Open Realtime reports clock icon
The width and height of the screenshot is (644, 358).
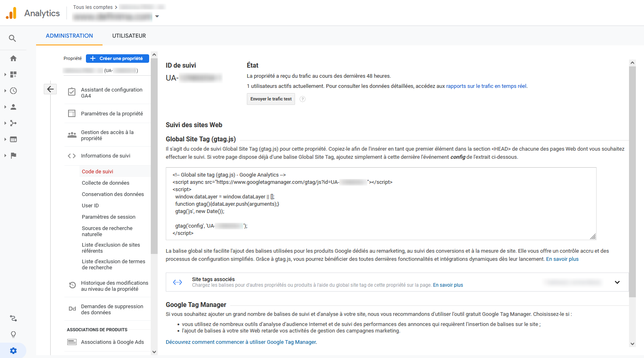click(x=13, y=91)
